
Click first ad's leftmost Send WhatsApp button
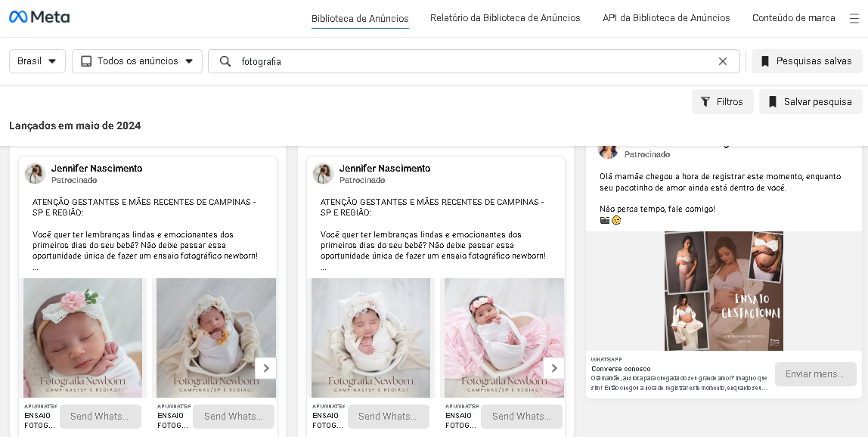[x=101, y=417]
